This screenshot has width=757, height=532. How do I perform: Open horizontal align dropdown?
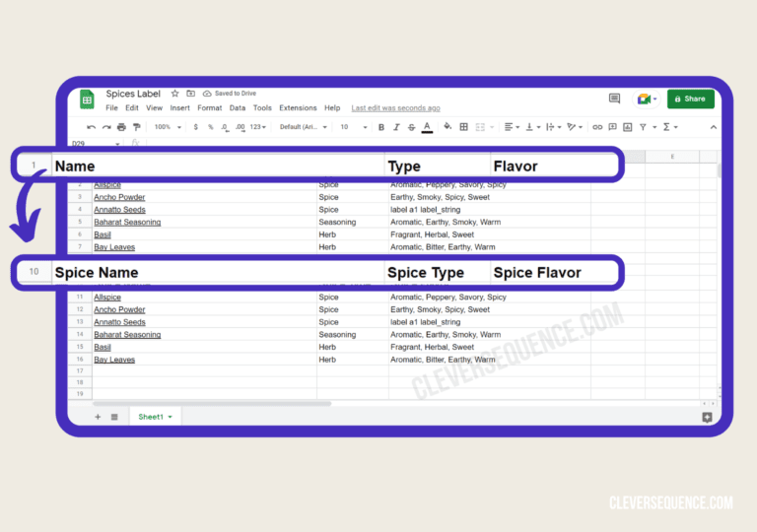[512, 127]
